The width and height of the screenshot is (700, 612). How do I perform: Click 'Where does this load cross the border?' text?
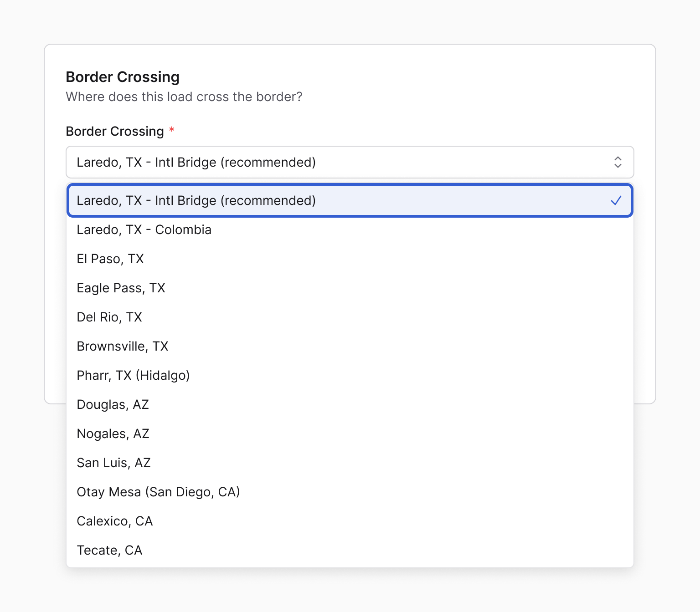click(x=184, y=97)
